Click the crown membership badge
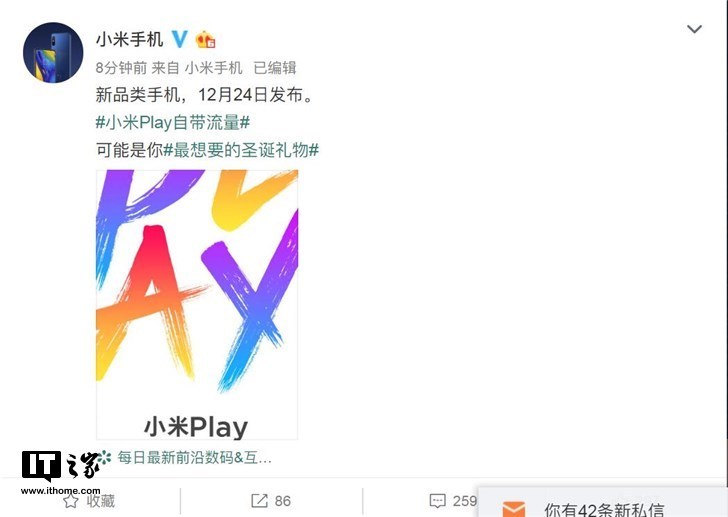The width and height of the screenshot is (728, 517). point(205,39)
